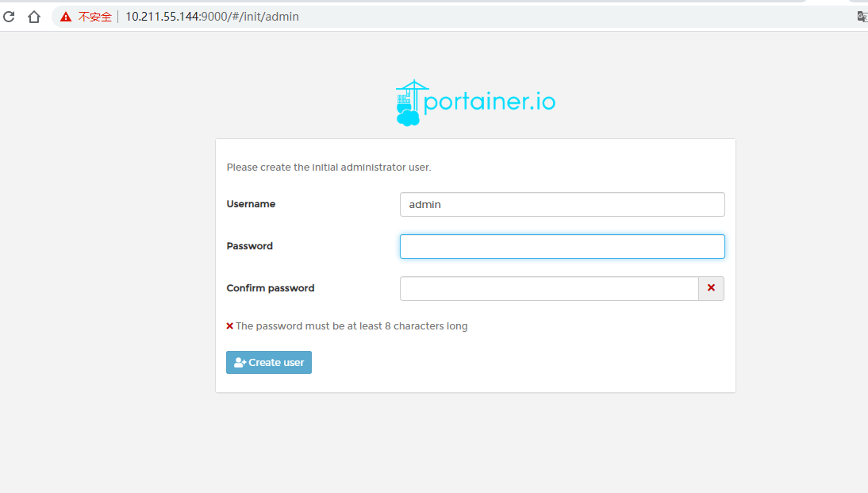Click the add-user icon on Create user button
Screen dimensions: 868x493
pyautogui.click(x=240, y=363)
